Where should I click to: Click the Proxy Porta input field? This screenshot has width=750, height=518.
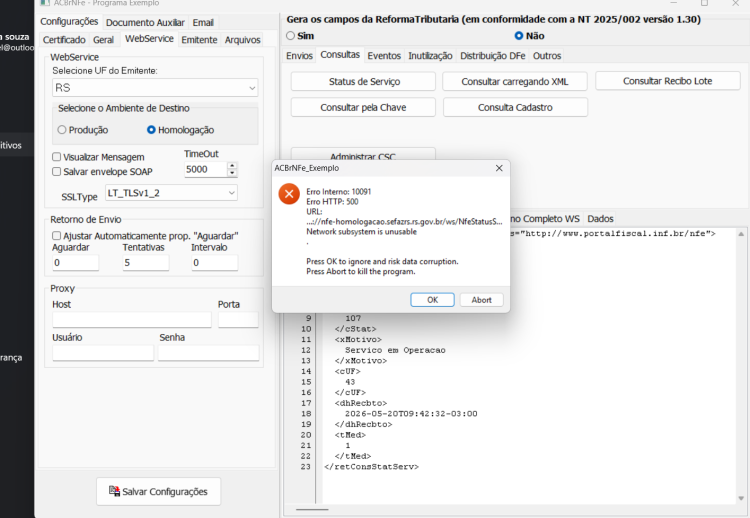click(238, 320)
